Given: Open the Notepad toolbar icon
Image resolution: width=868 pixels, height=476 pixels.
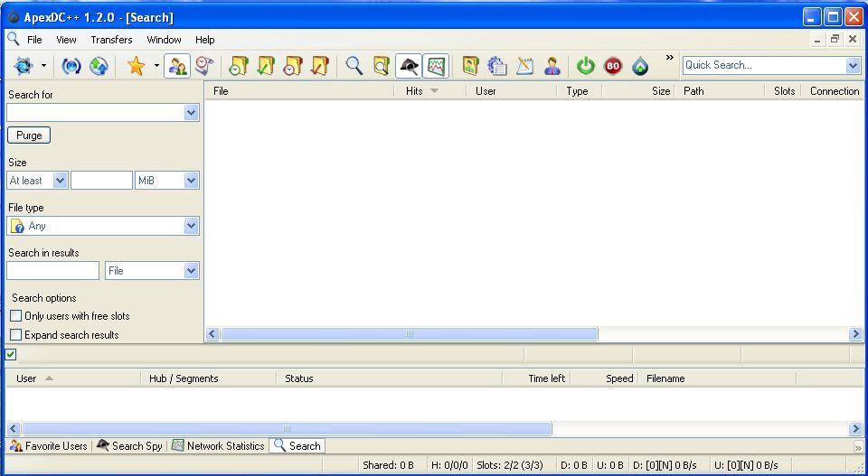Looking at the screenshot, I should click(524, 66).
